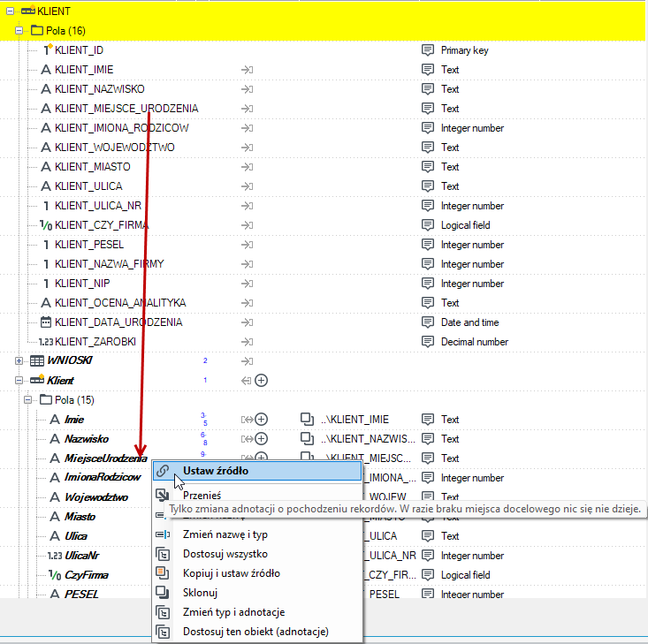Click the clone icon beside ..\KLIENT_IMIE
This screenshot has width=648, height=644.
tap(307, 420)
